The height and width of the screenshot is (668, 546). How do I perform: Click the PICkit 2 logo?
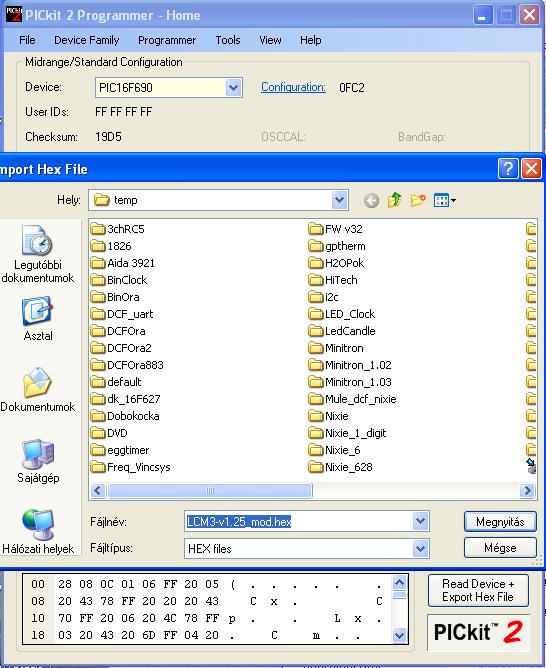point(478,632)
